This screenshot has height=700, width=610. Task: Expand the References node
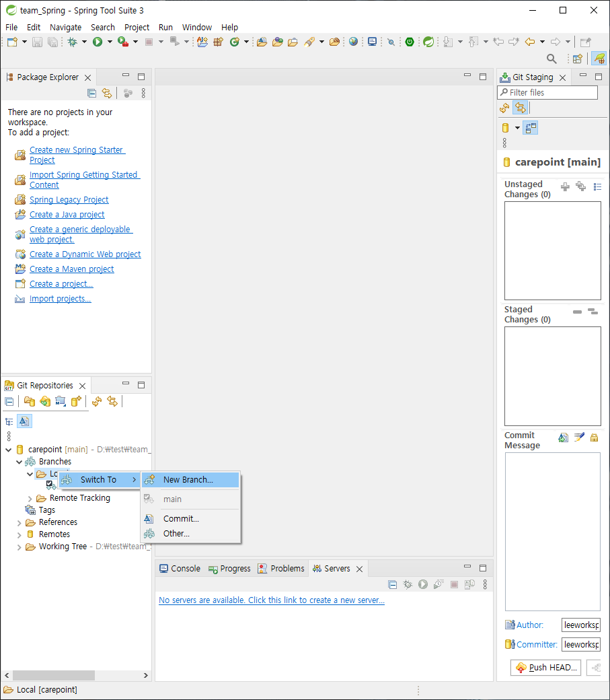(20, 522)
